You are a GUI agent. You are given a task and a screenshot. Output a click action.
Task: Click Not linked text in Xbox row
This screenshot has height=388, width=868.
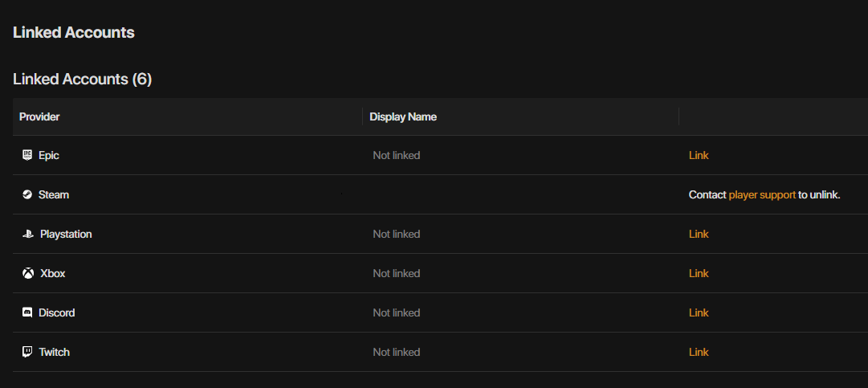point(396,273)
